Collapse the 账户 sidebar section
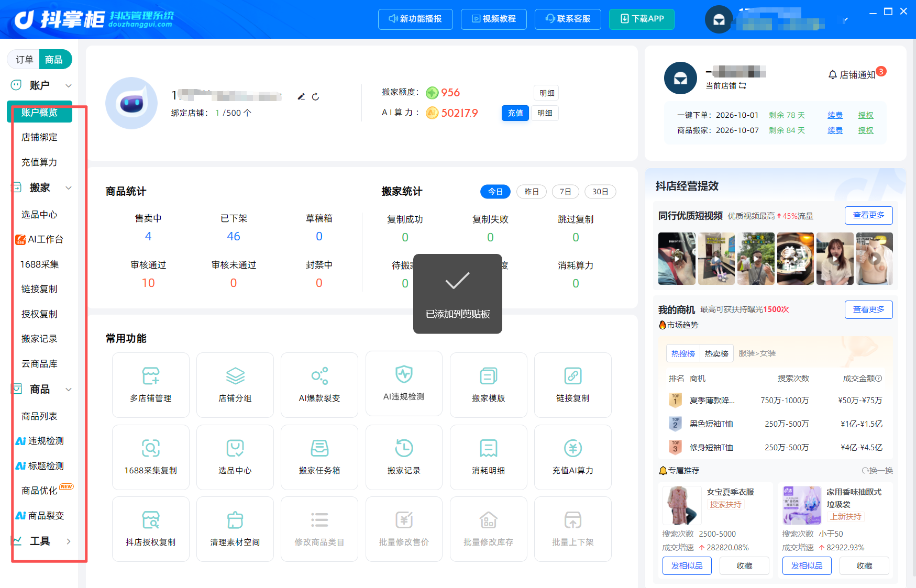Image resolution: width=916 pixels, height=588 pixels. [68, 85]
